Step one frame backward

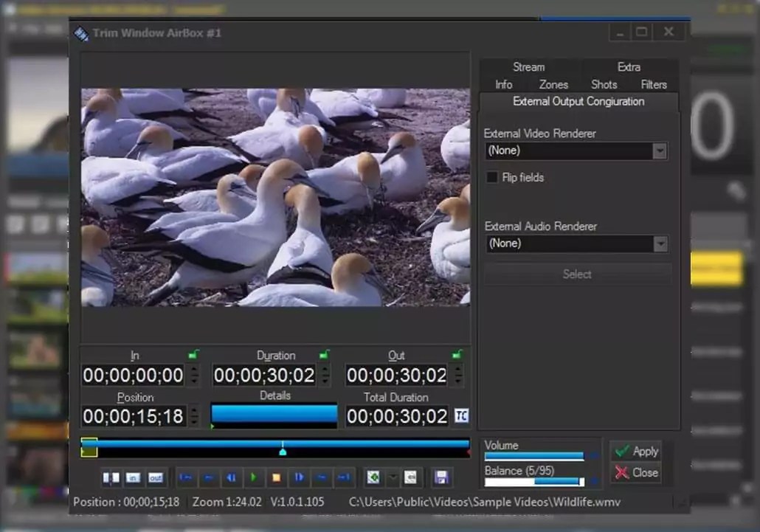point(231,477)
